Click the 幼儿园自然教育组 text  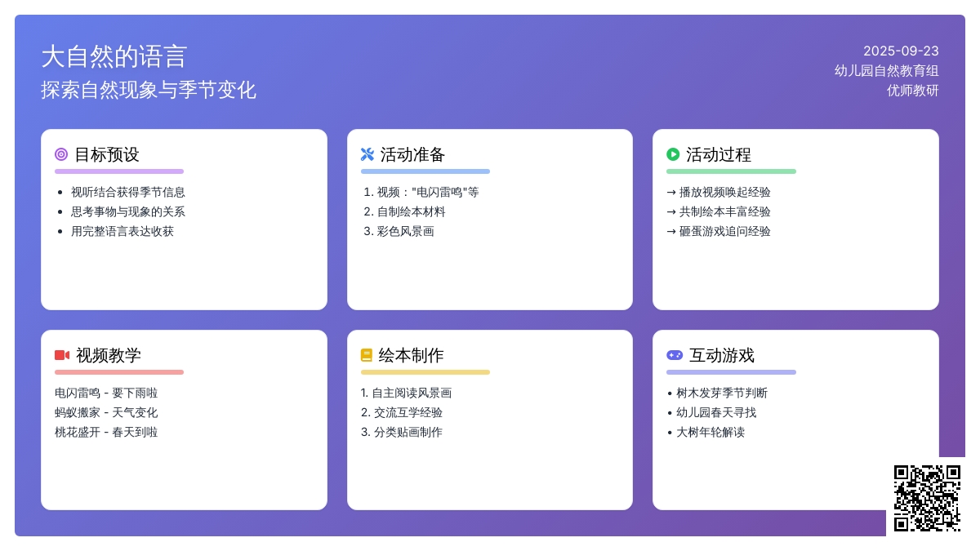click(886, 71)
